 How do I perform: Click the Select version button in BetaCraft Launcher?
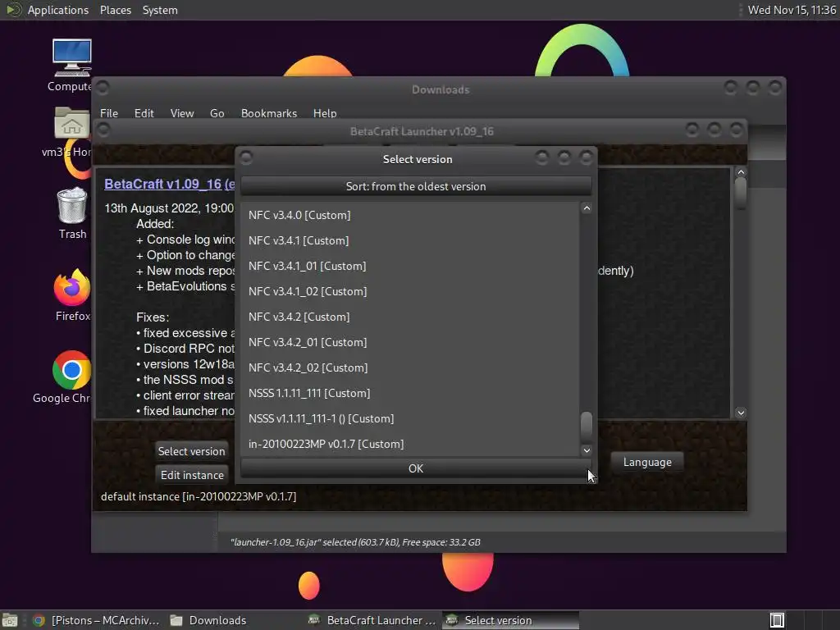(191, 451)
